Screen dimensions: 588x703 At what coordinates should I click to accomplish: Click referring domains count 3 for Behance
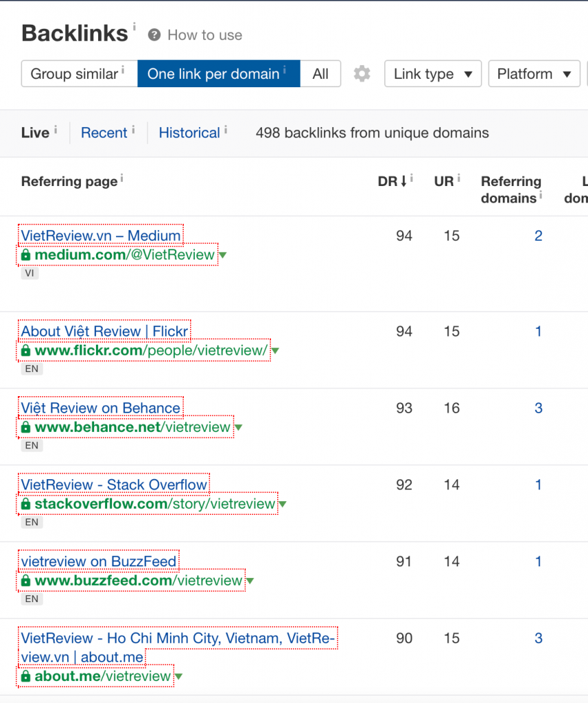tap(538, 408)
